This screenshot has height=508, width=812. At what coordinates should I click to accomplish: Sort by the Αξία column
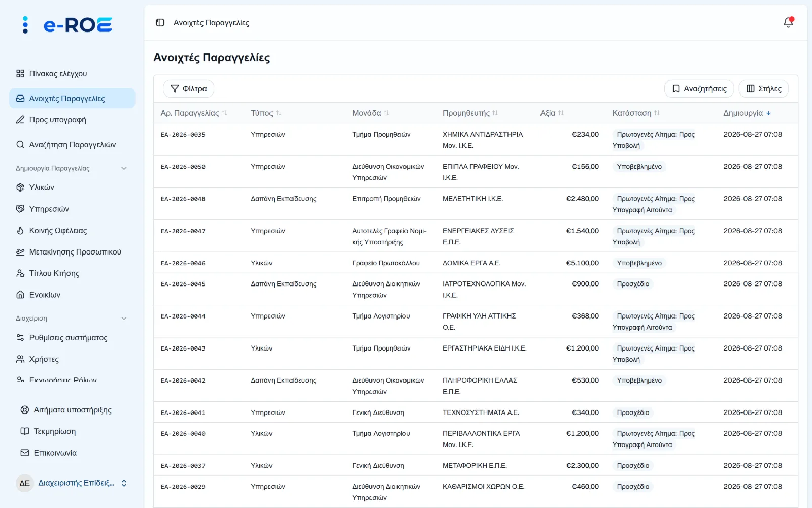tap(552, 113)
